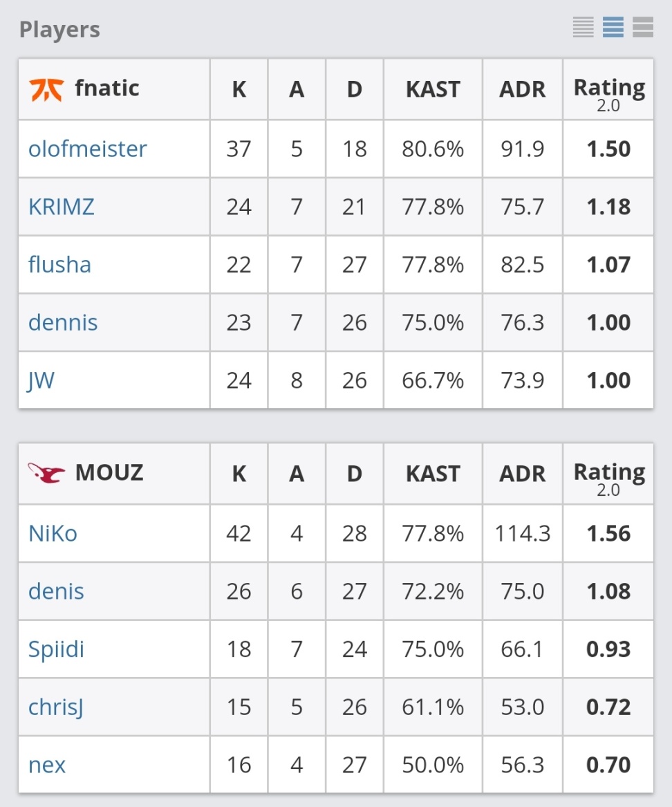Image resolution: width=672 pixels, height=807 pixels.
Task: Open KRIMZ's player page
Action: pyautogui.click(x=62, y=207)
